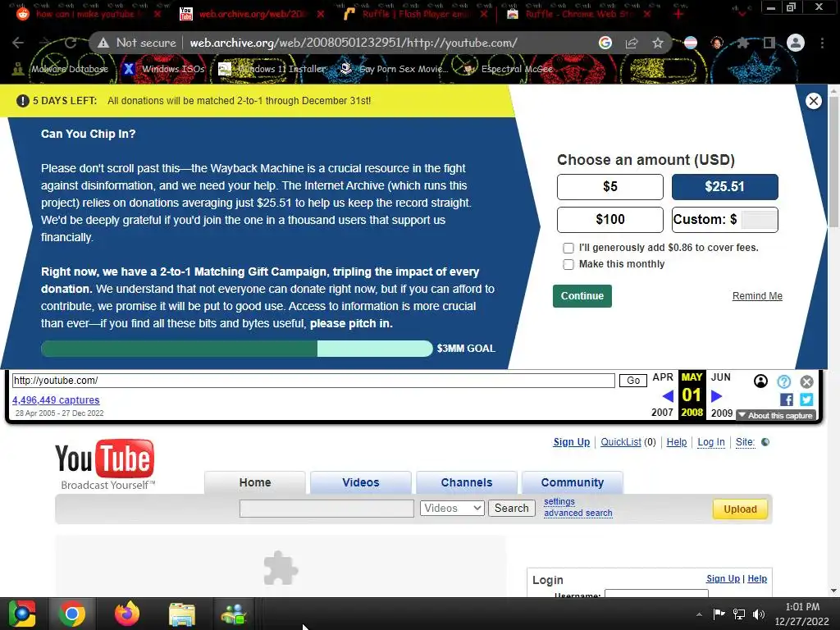Select the $25.51 donation amount
The height and width of the screenshot is (630, 840).
click(x=725, y=186)
